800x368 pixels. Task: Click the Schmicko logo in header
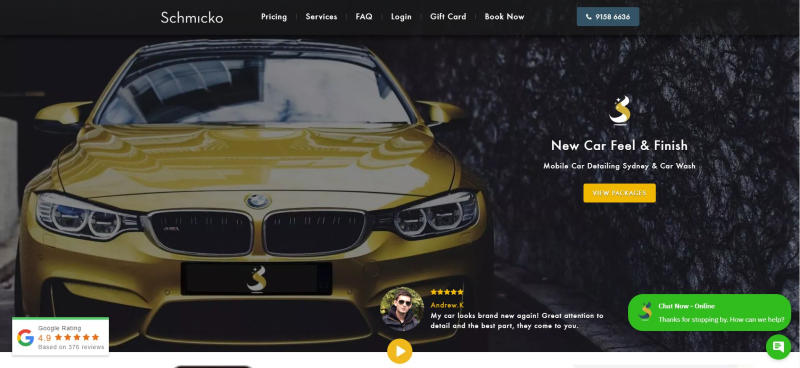192,17
